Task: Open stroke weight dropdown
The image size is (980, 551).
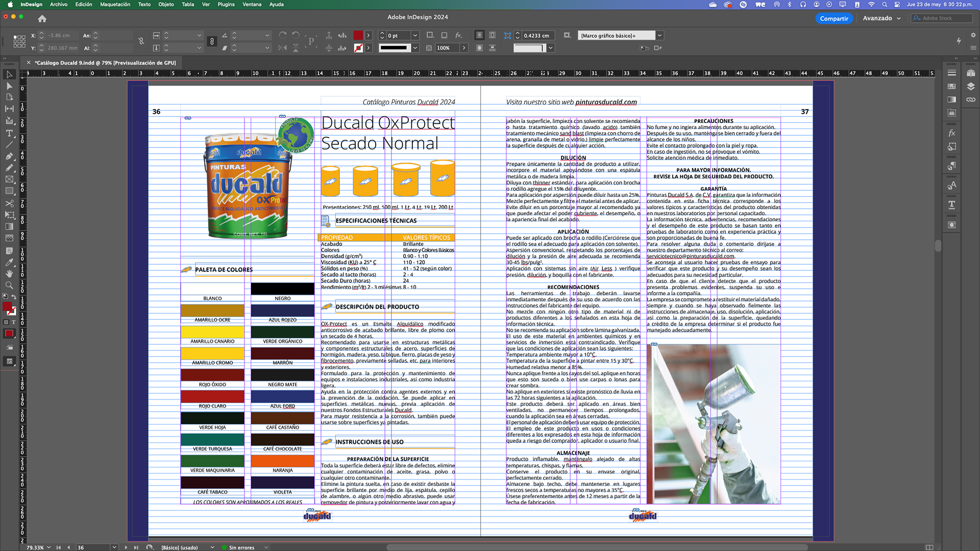Action: (x=415, y=36)
